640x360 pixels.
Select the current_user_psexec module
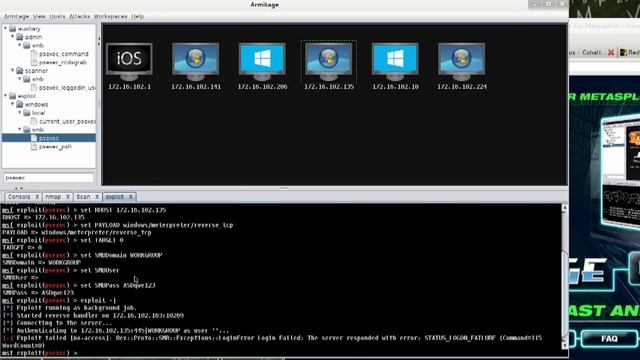click(x=67, y=121)
